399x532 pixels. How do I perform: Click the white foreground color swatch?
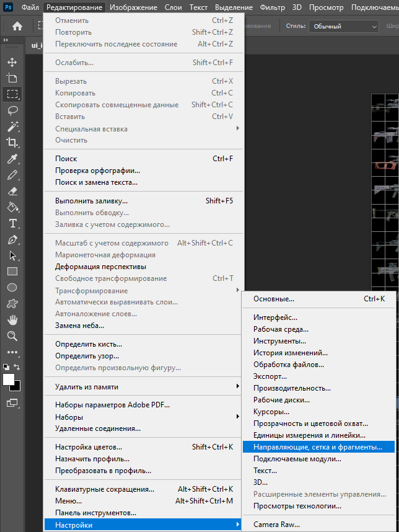click(x=8, y=379)
